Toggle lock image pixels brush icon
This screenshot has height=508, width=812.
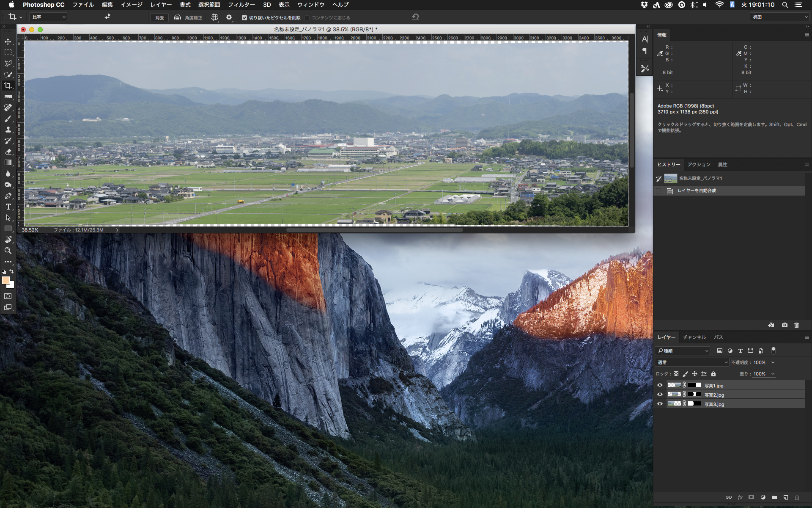pos(685,374)
